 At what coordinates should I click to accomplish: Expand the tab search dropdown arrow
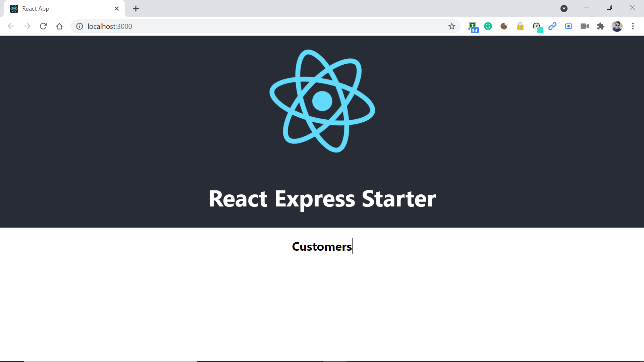(x=564, y=9)
